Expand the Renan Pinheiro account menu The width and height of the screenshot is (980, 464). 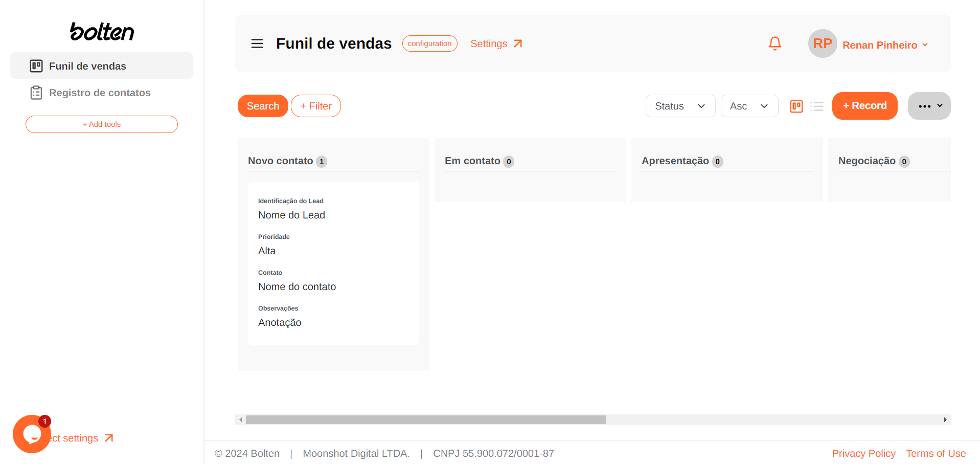pos(885,45)
